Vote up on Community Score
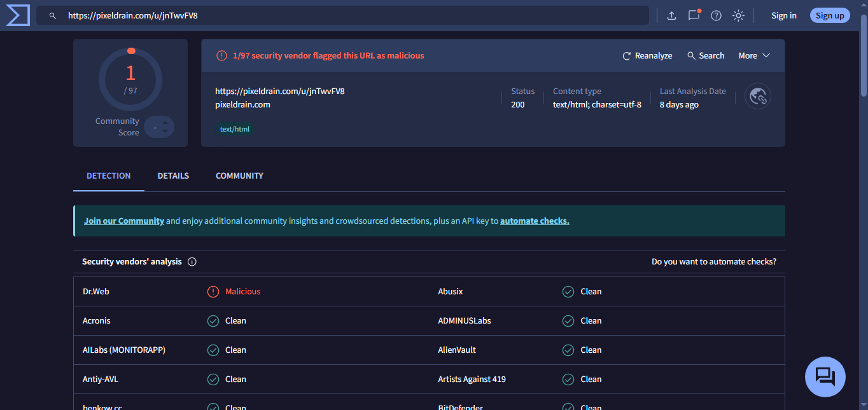 pyautogui.click(x=165, y=123)
